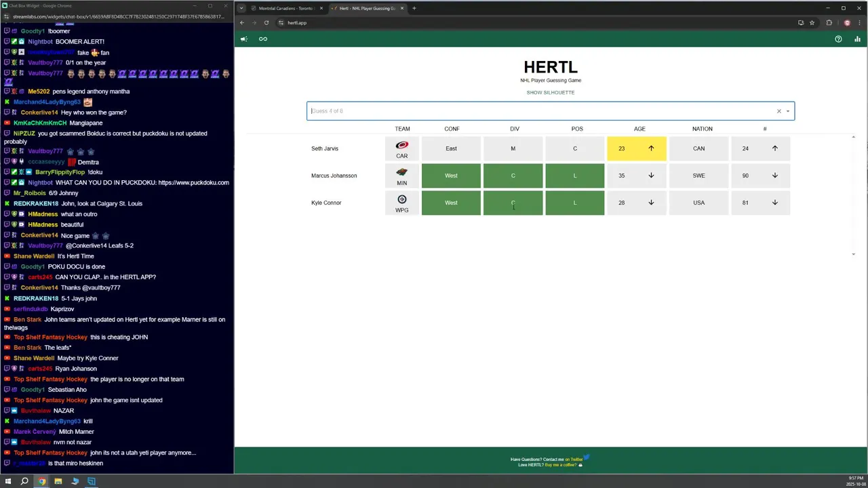Viewport: 868px width, 488px height.
Task: Open the install app icon in the address bar
Action: pyautogui.click(x=801, y=22)
